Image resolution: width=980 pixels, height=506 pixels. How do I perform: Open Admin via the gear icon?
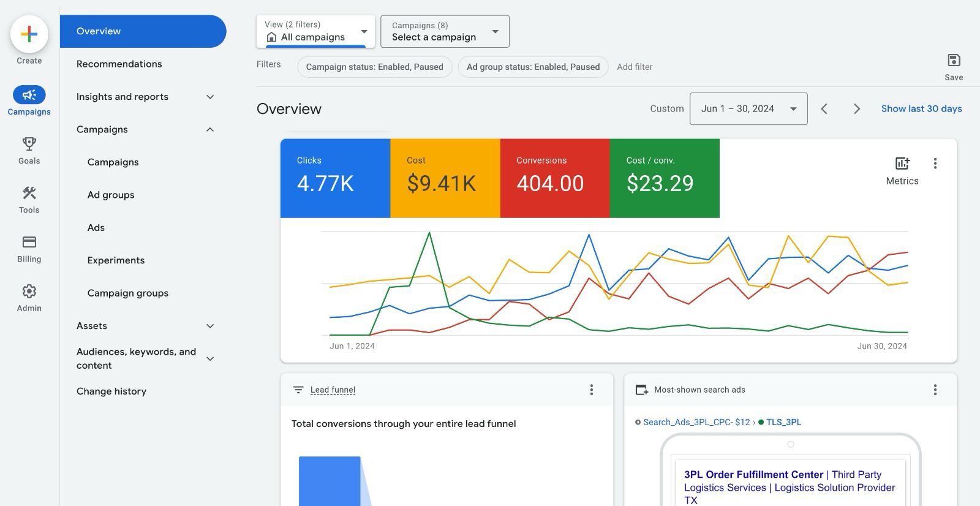tap(29, 292)
